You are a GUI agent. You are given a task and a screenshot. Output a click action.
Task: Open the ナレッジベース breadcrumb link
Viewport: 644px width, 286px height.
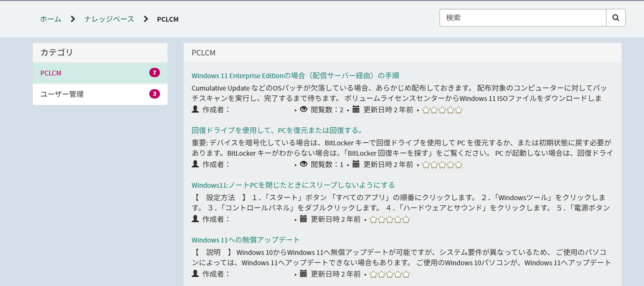click(109, 19)
